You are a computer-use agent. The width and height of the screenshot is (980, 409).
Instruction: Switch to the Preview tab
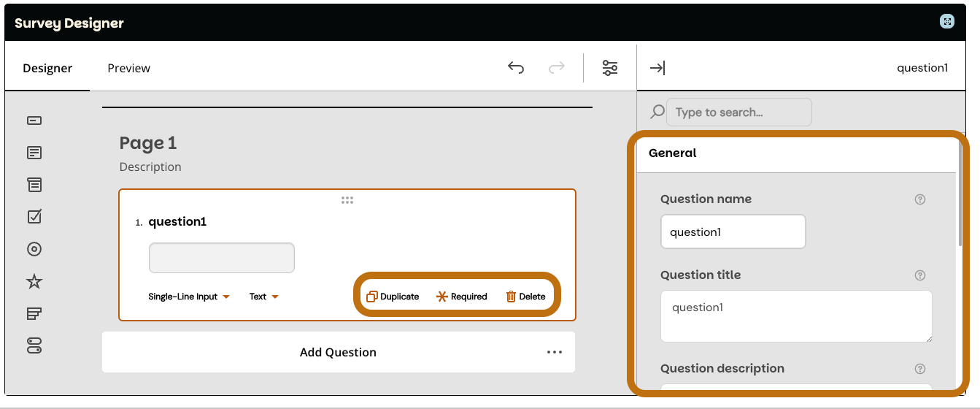coord(128,68)
